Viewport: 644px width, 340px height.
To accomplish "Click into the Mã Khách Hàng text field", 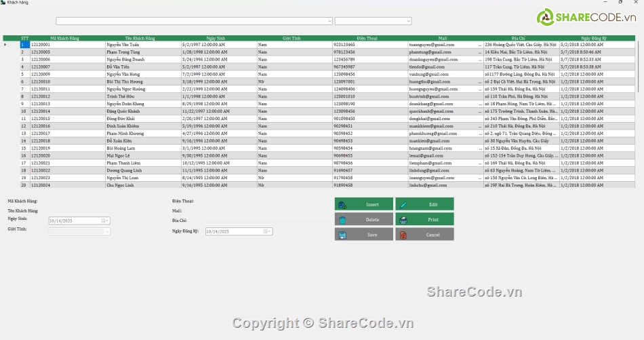I will pos(102,202).
